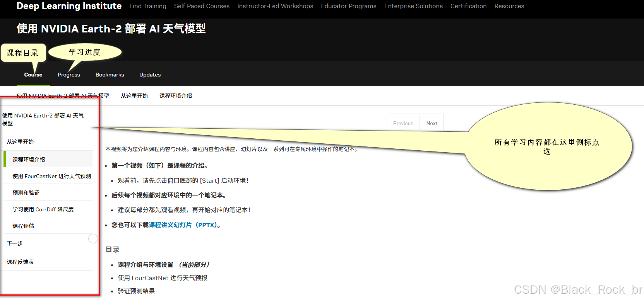Click heading text 目录

[x=113, y=250]
